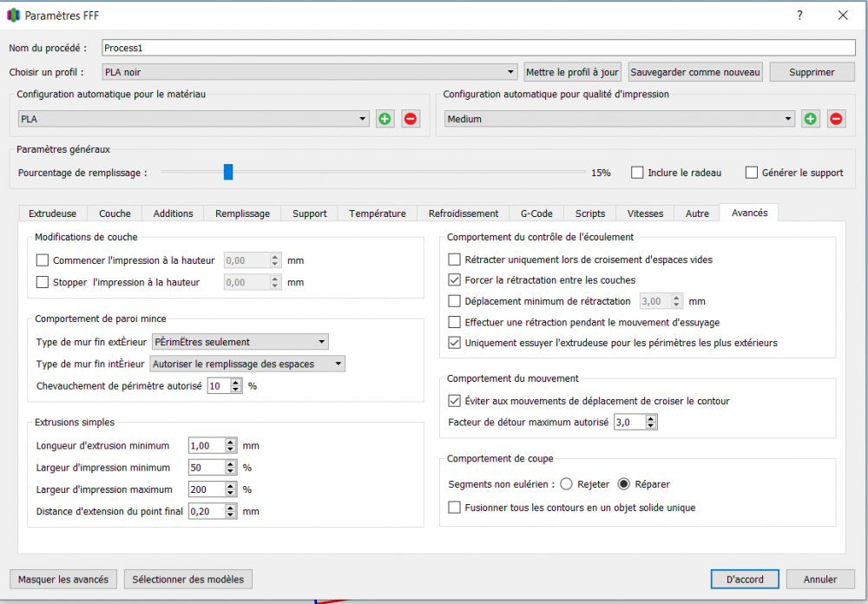868x604 pixels.
Task: Click the Simplify3D logo in title bar
Action: (x=13, y=16)
